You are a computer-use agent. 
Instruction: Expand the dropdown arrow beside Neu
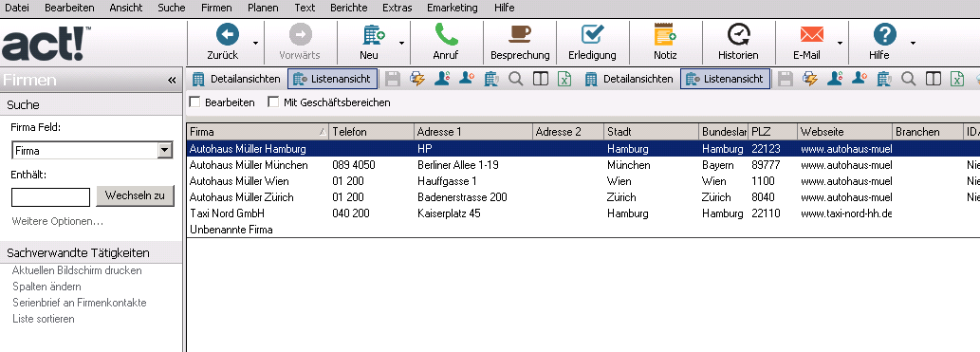coord(401,43)
